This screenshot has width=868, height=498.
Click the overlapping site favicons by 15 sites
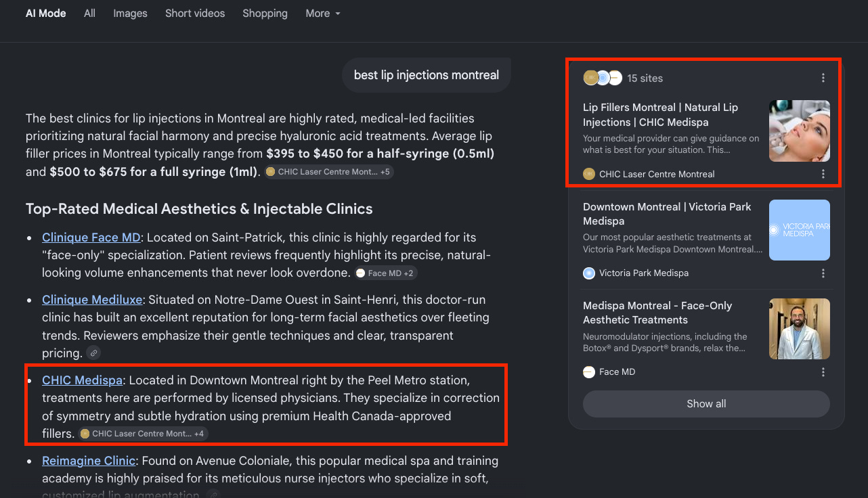tap(603, 78)
